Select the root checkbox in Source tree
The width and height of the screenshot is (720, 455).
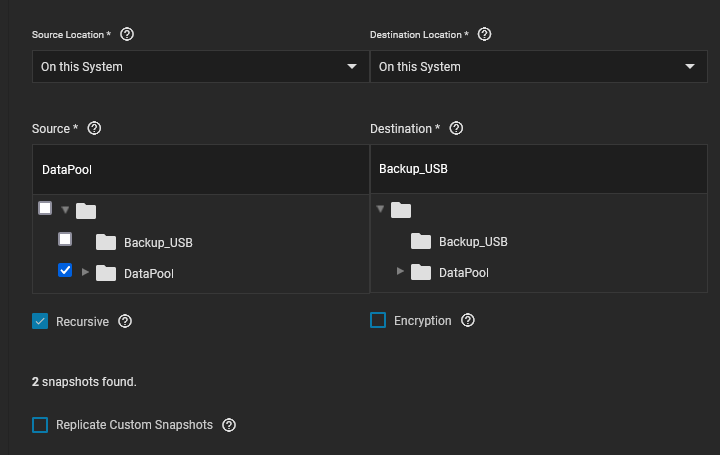(45, 208)
